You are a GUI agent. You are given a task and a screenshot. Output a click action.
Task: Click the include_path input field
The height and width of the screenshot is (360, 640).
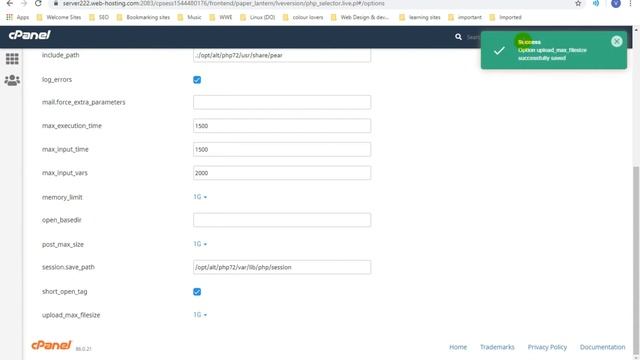[x=282, y=55]
